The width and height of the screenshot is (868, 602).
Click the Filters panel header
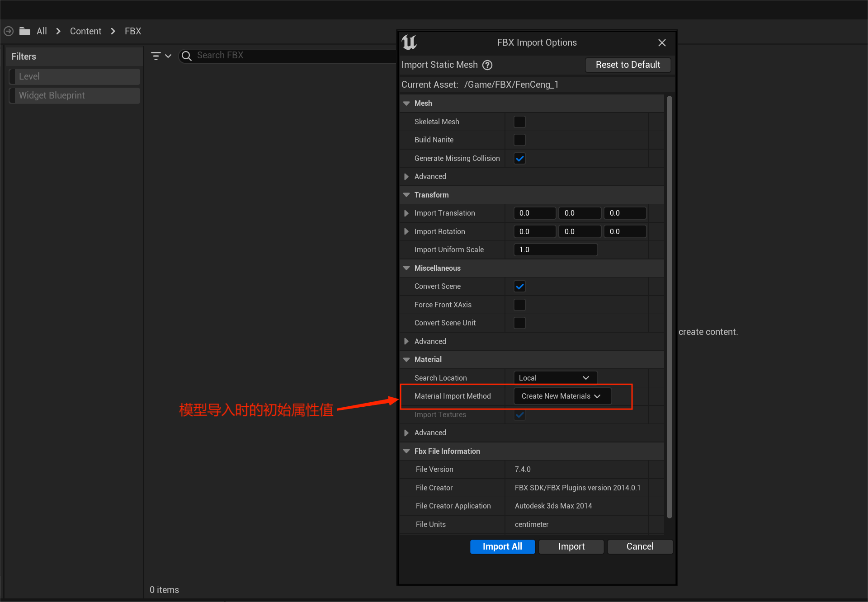click(74, 57)
